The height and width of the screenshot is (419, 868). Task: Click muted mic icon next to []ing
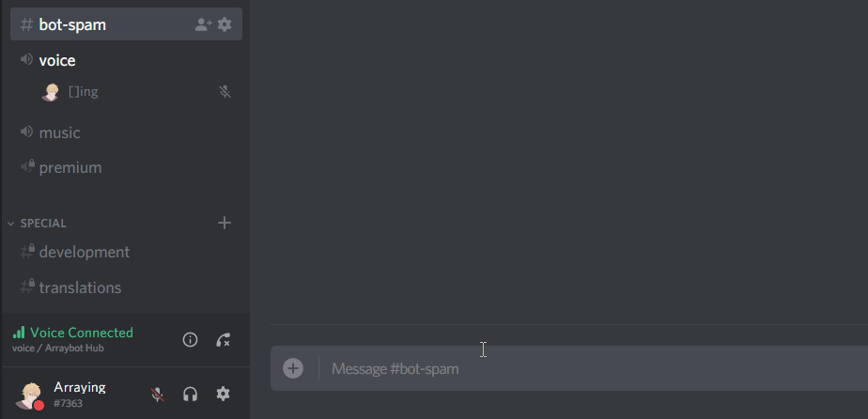point(225,92)
